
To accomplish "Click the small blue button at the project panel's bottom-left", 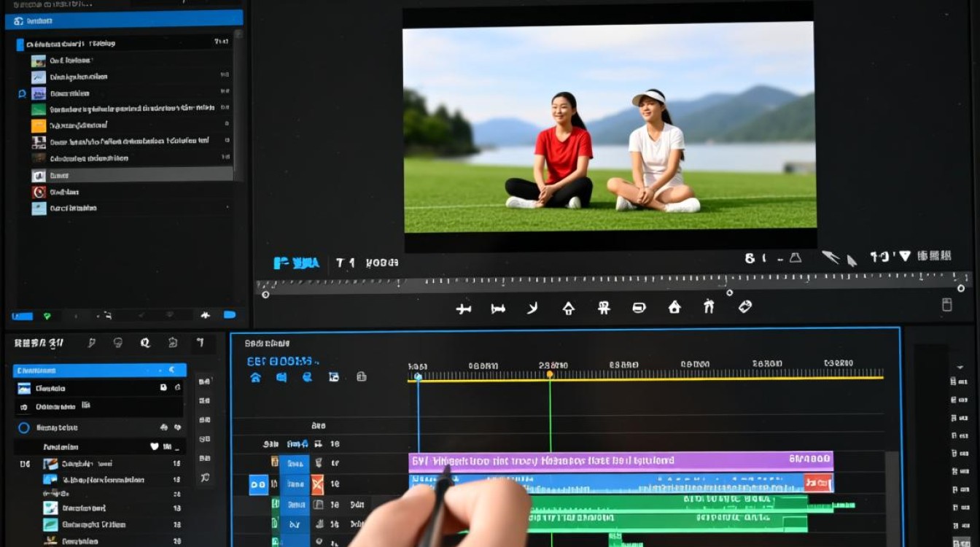I will (x=23, y=316).
